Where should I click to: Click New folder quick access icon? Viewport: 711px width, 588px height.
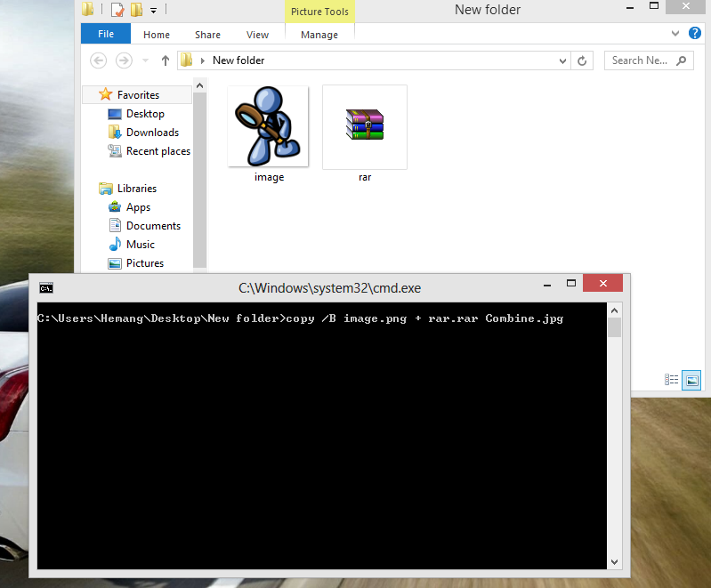coord(136,10)
